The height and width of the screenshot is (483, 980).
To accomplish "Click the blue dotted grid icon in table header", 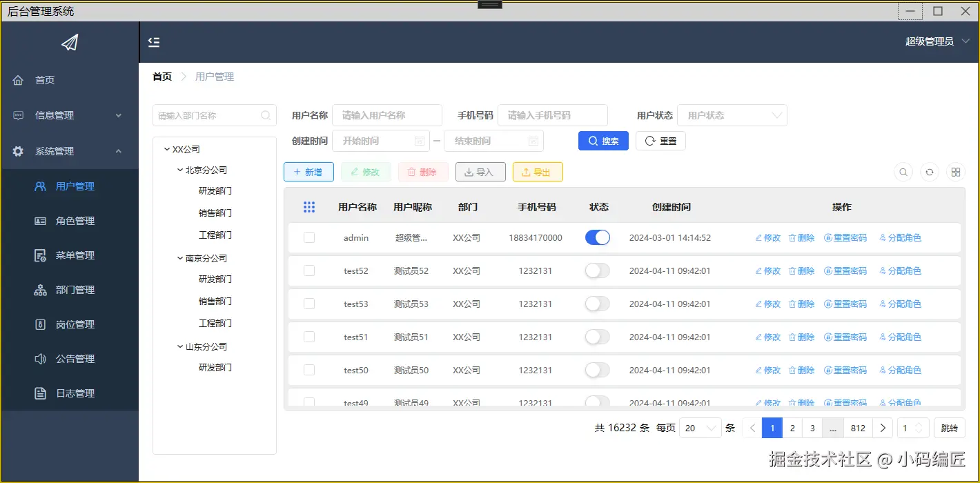I will tap(309, 207).
